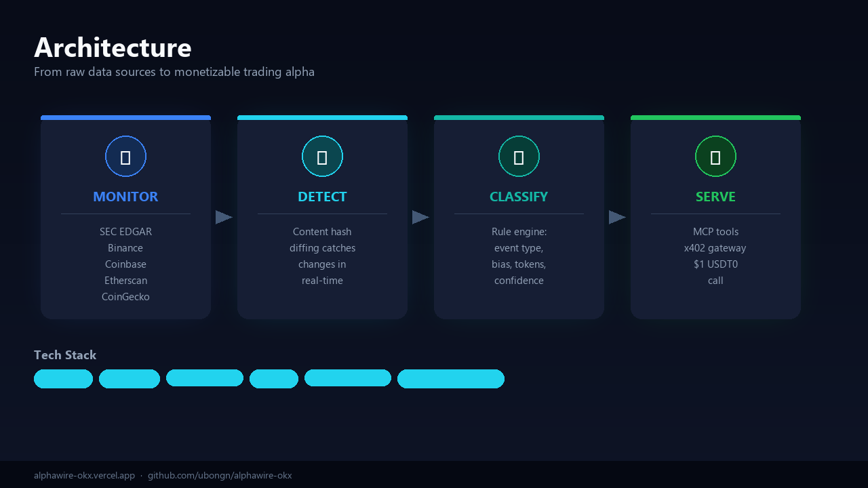Click the DETECT stage circle icon
The height and width of the screenshot is (488, 868).
point(322,156)
